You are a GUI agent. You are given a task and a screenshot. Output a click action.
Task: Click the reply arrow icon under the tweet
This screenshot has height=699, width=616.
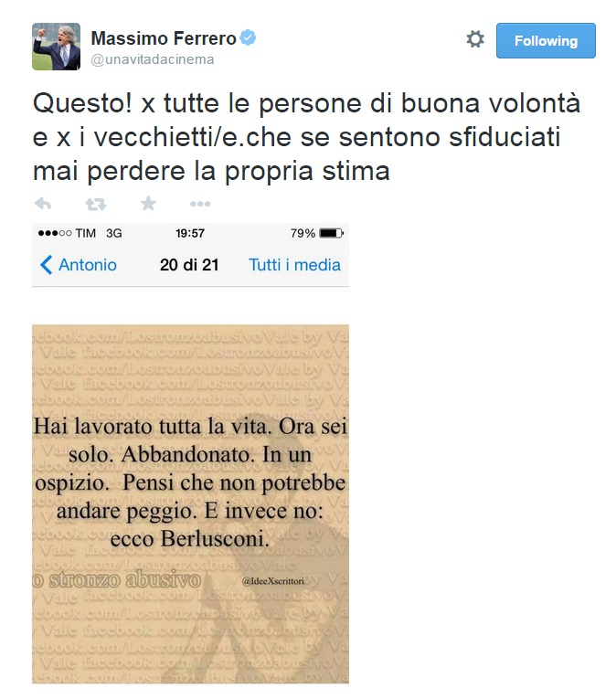click(x=43, y=204)
